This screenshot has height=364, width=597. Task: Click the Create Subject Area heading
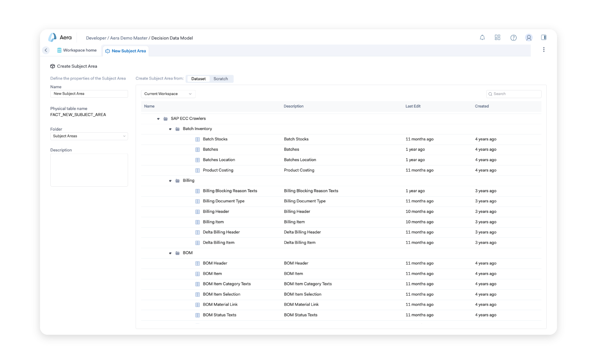point(77,66)
